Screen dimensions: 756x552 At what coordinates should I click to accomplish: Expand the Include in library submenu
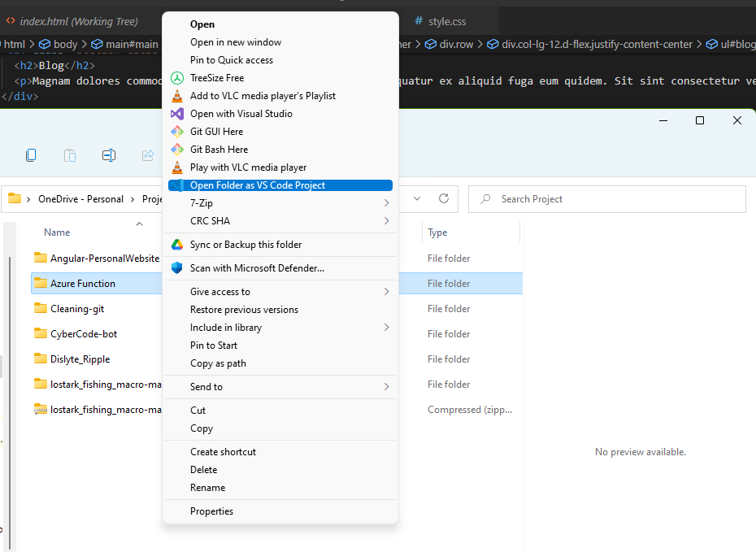(386, 328)
